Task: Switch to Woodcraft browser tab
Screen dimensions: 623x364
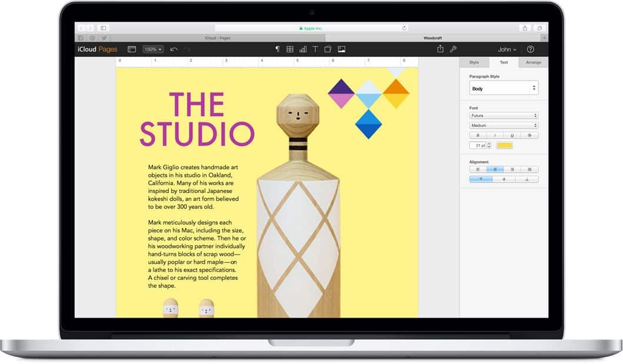Action: (432, 38)
